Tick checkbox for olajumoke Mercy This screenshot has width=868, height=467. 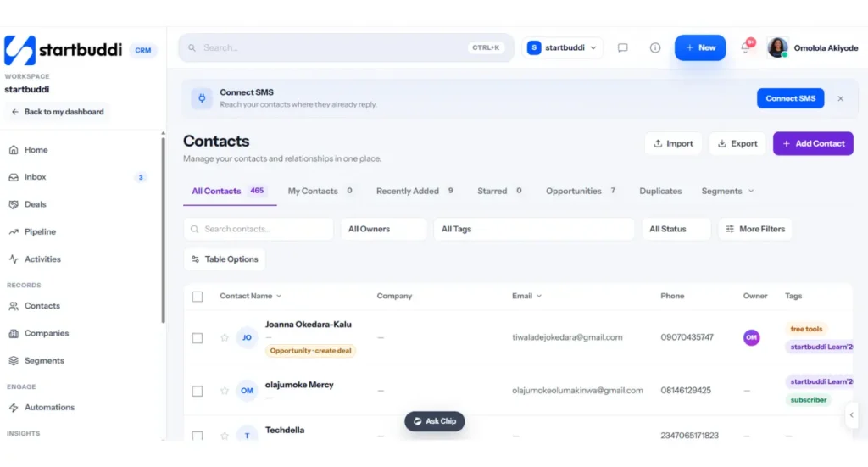coord(197,392)
